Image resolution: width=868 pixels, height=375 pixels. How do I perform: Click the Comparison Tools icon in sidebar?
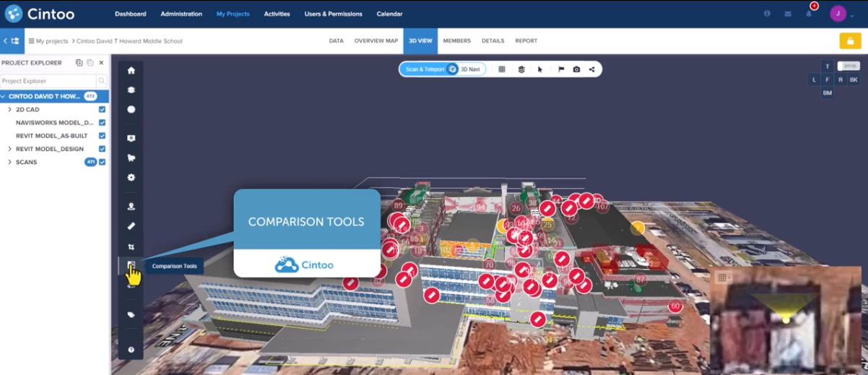[x=131, y=266]
